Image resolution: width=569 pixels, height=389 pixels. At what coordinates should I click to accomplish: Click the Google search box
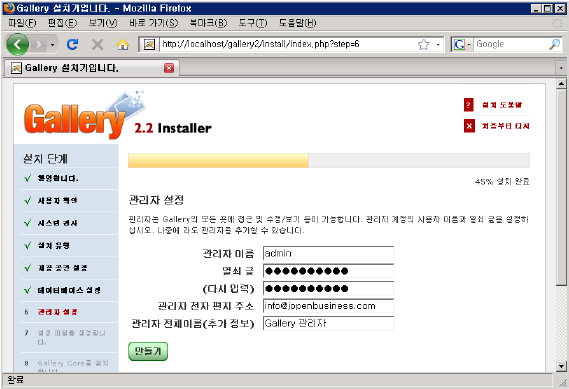pyautogui.click(x=510, y=44)
